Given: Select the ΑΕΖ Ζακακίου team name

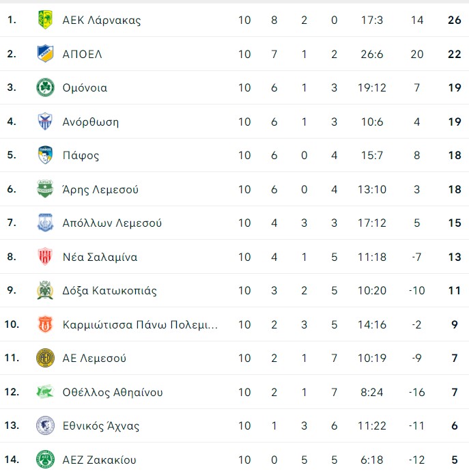Looking at the screenshot, I should pyautogui.click(x=100, y=460).
